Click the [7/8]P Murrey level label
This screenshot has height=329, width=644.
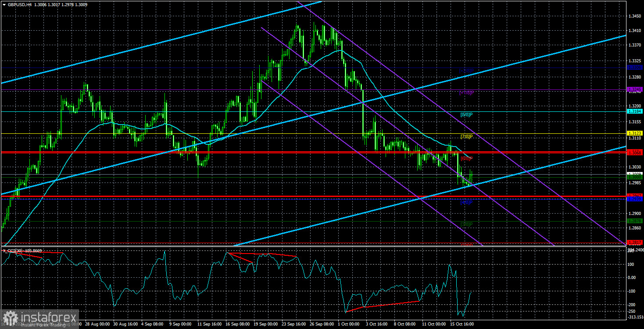pos(466,136)
